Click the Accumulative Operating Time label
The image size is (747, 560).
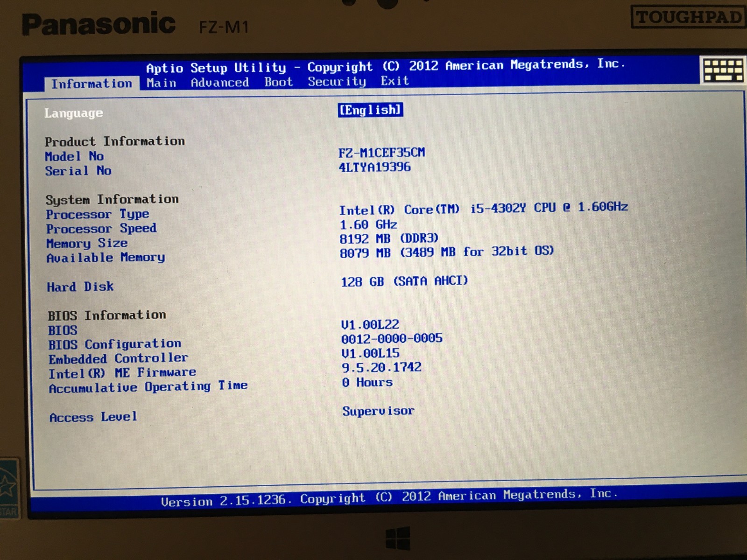coord(148,387)
